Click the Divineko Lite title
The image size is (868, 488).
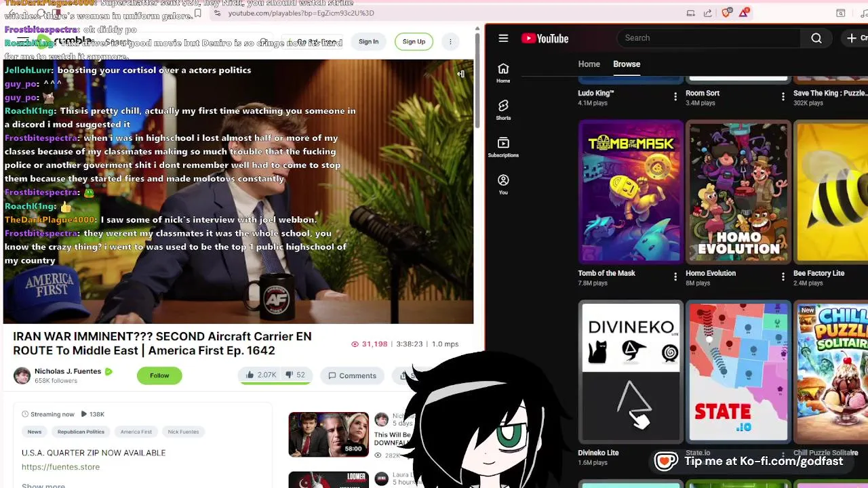pos(598,453)
